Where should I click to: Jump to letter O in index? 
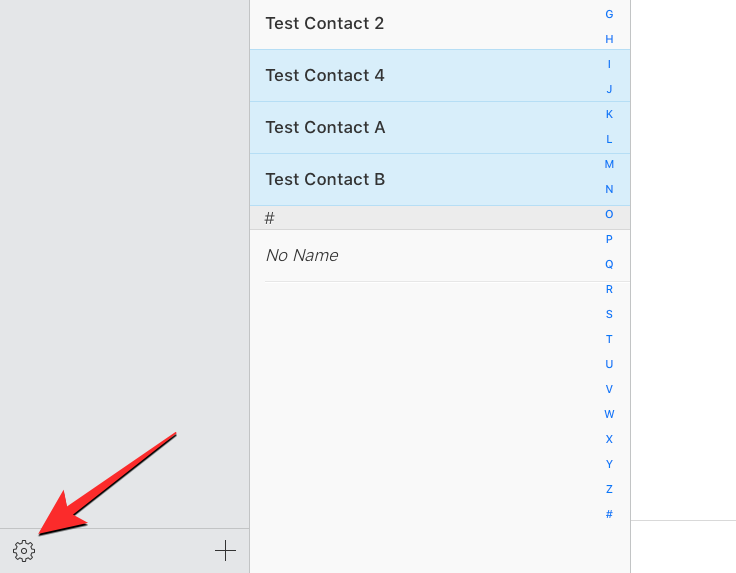(609, 214)
